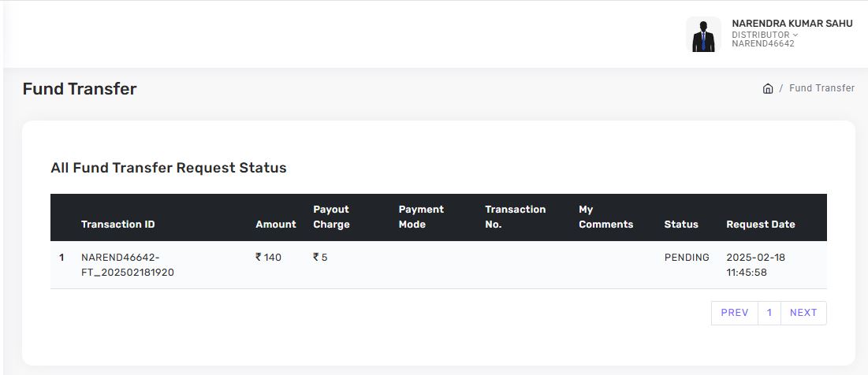Select page 1 in pagination
The height and width of the screenshot is (375, 868).
click(x=769, y=313)
